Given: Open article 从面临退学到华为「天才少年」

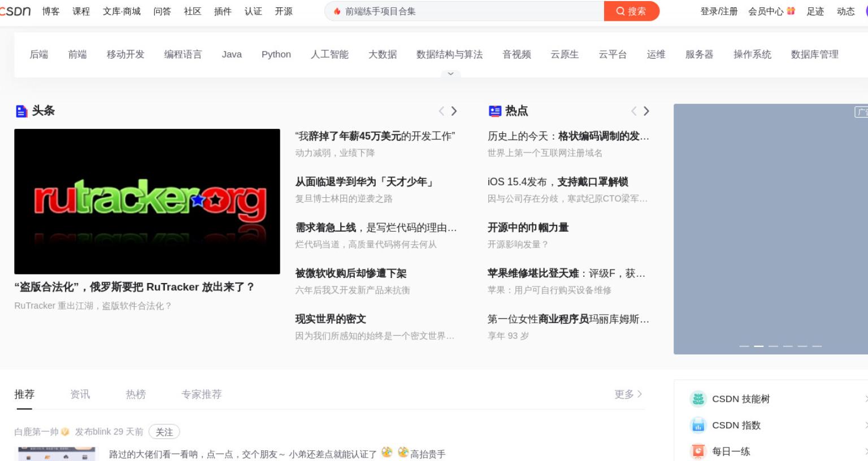Looking at the screenshot, I should [x=365, y=182].
